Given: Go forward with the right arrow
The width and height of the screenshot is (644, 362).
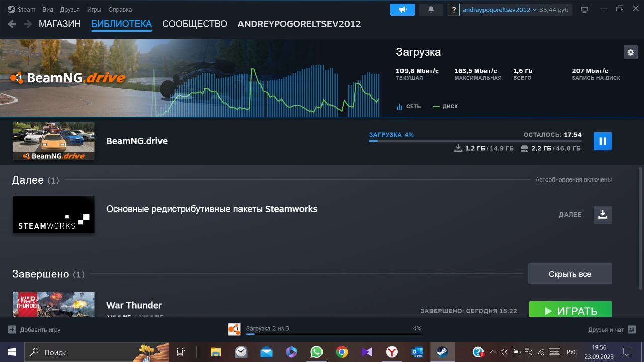Looking at the screenshot, I should click(x=27, y=24).
